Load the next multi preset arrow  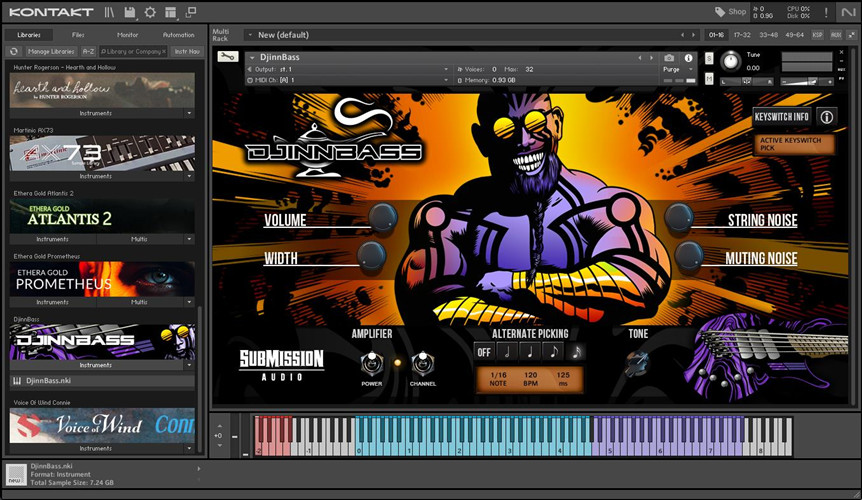pos(693,35)
